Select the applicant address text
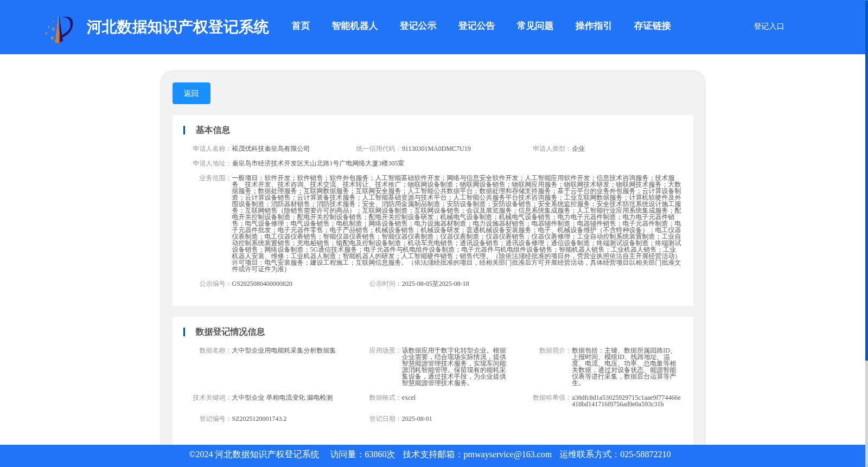The image size is (868, 467). coord(318,163)
